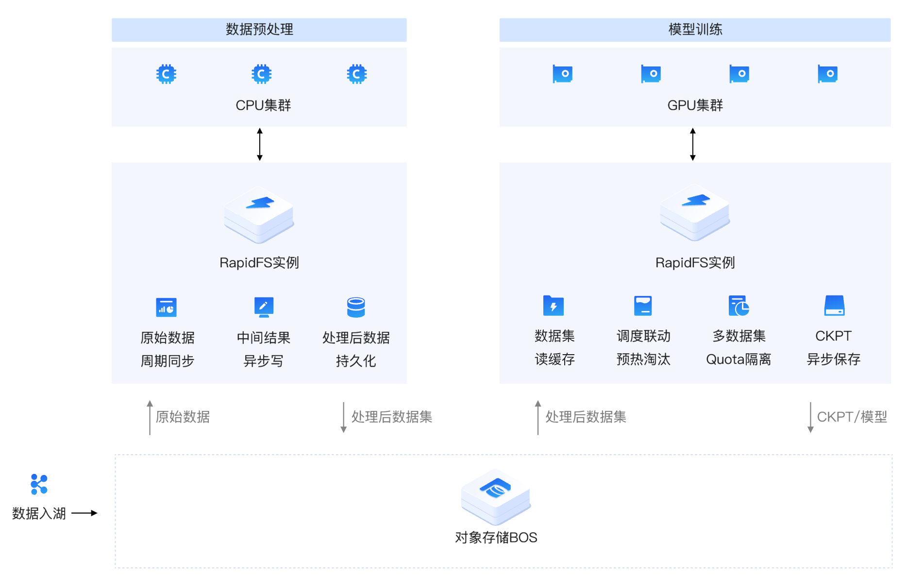Click 处理后数据集 label beside downward arrow
The height and width of the screenshot is (588, 907).
pyautogui.click(x=392, y=417)
